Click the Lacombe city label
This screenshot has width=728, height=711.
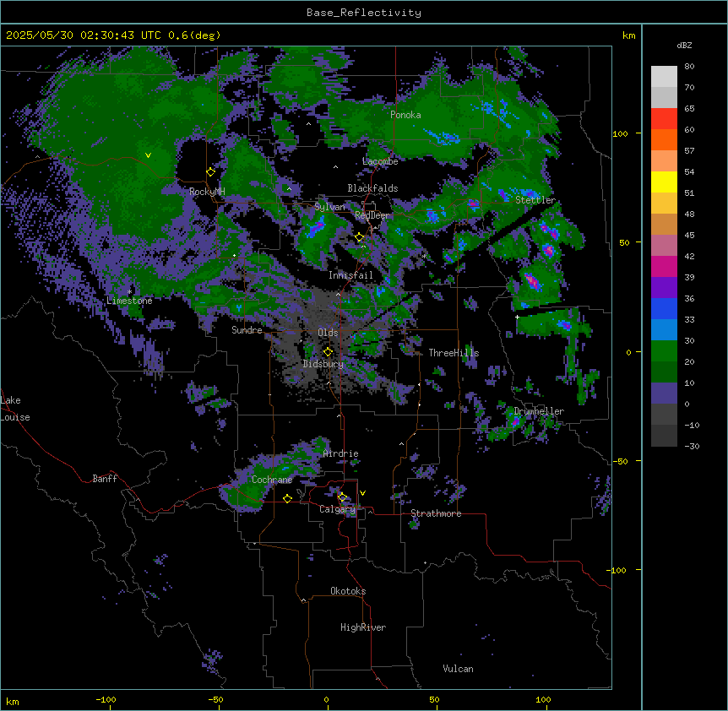[x=380, y=161]
